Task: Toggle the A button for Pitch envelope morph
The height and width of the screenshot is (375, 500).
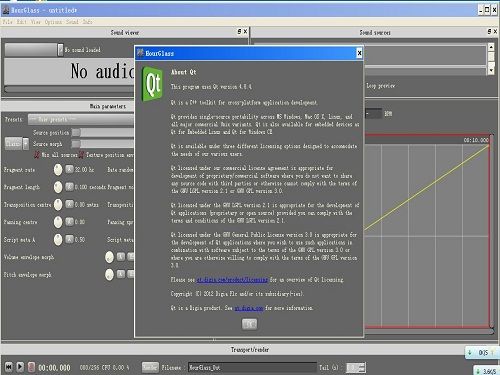Action: pyautogui.click(x=121, y=274)
